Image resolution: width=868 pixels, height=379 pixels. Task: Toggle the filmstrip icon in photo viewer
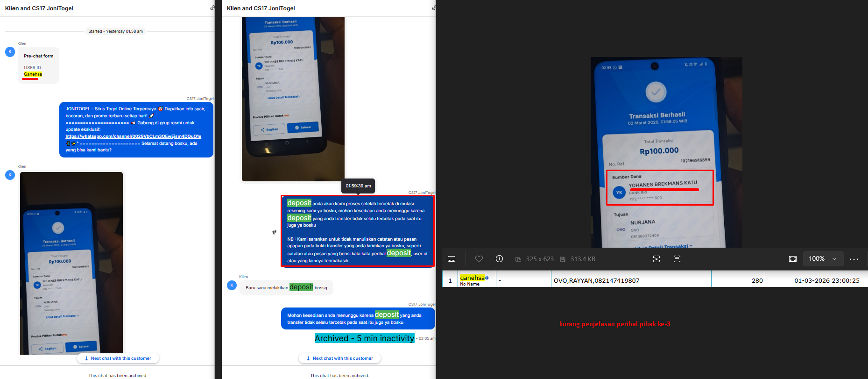[452, 259]
